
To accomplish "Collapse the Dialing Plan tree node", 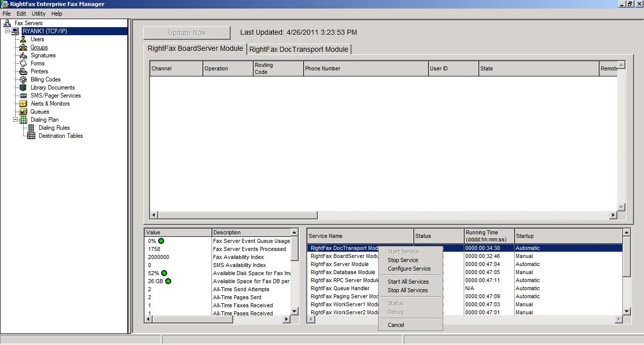I will click(16, 120).
